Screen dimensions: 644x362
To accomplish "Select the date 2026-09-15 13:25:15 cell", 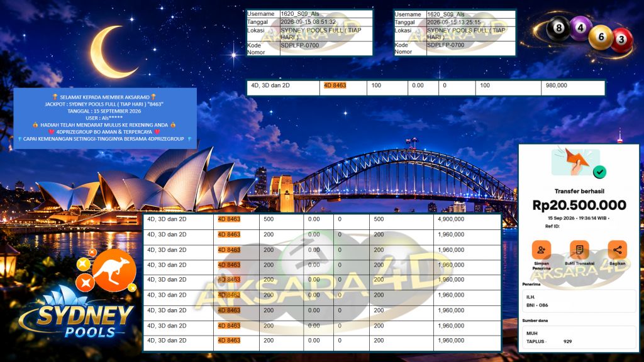I will (470, 22).
